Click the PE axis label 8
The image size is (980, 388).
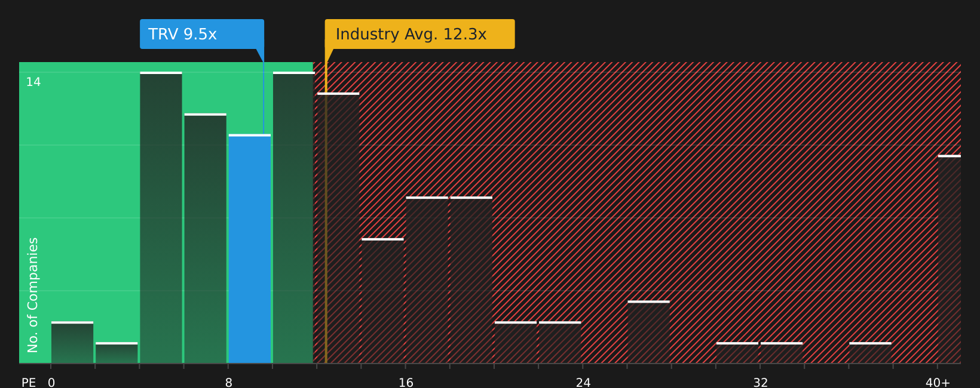[229, 383]
